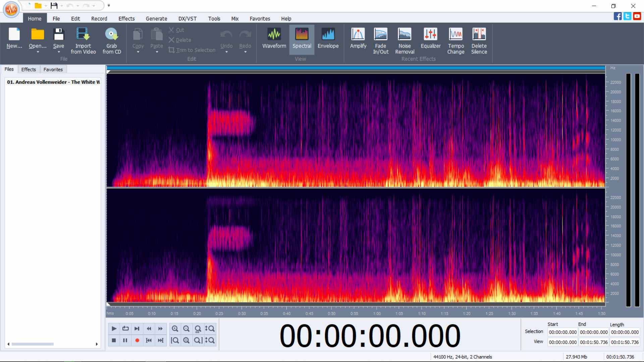Click the Selection Start time field
Image resolution: width=644 pixels, height=362 pixels.
click(x=562, y=332)
